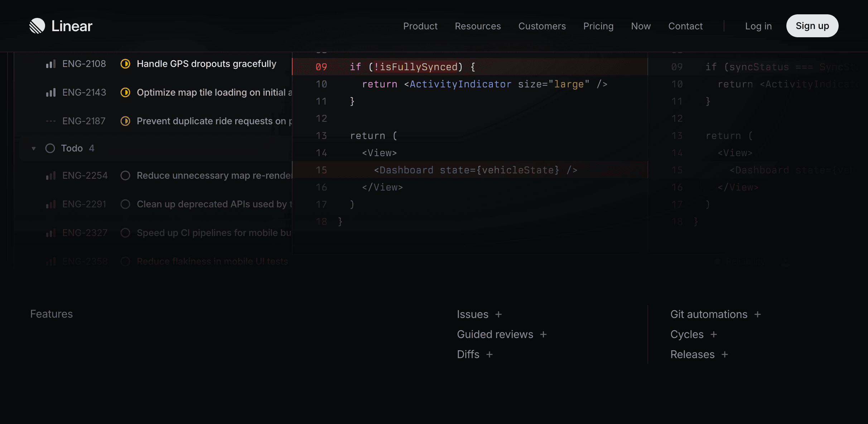
Task: Go to the Customers page
Action: [542, 26]
